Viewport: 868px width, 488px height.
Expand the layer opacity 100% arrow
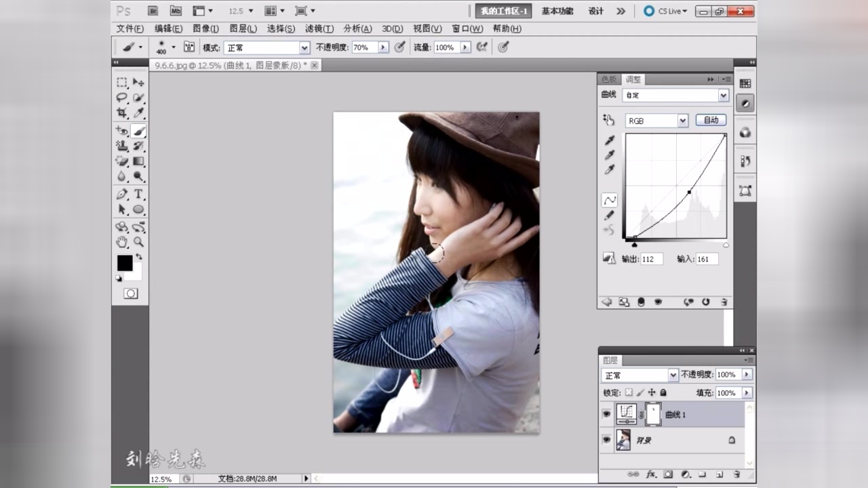click(x=747, y=375)
